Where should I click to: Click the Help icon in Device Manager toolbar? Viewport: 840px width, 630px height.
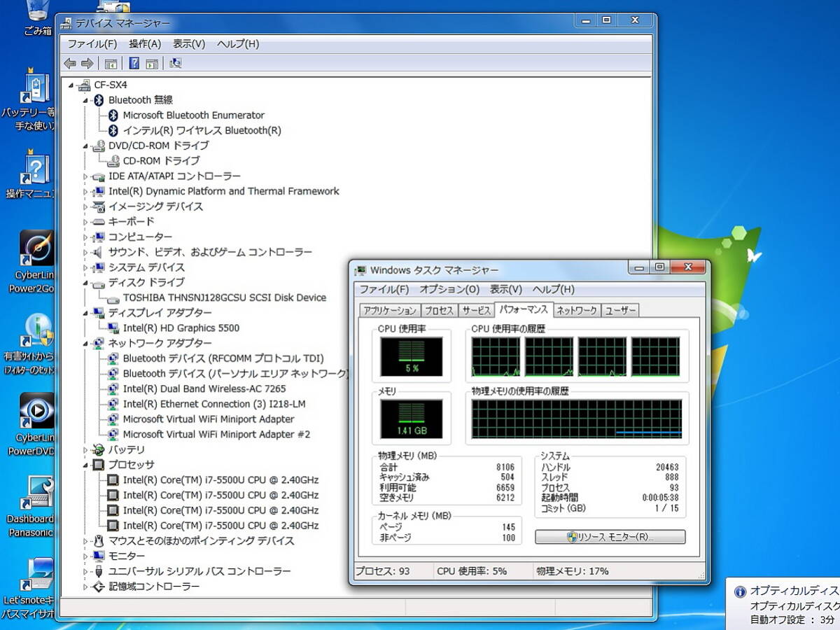pos(134,64)
